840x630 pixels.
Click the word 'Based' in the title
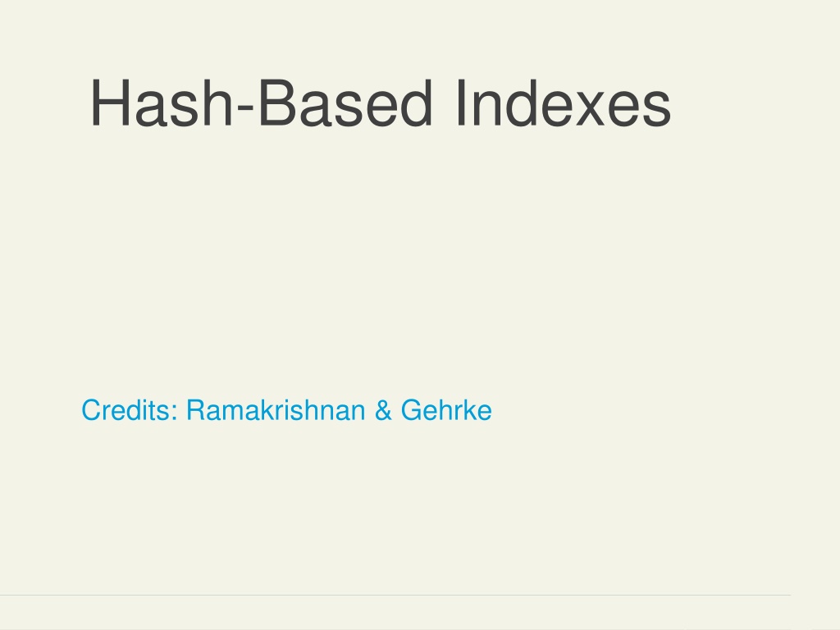point(345,103)
